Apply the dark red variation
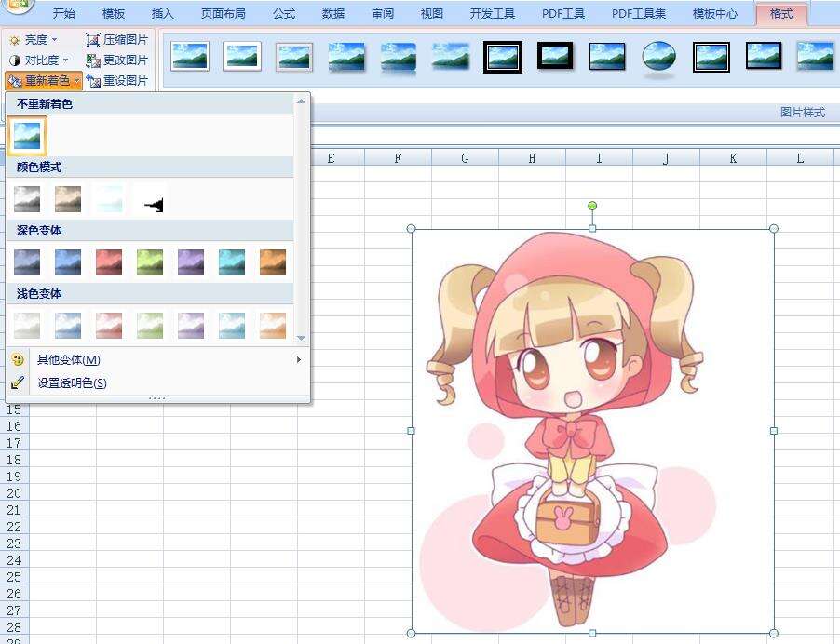 pos(109,262)
